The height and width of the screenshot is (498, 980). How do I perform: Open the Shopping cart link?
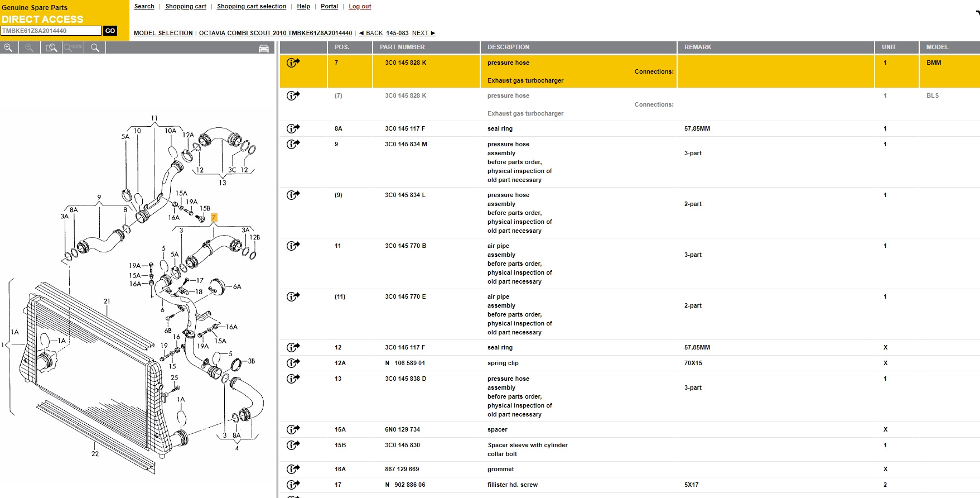(186, 7)
